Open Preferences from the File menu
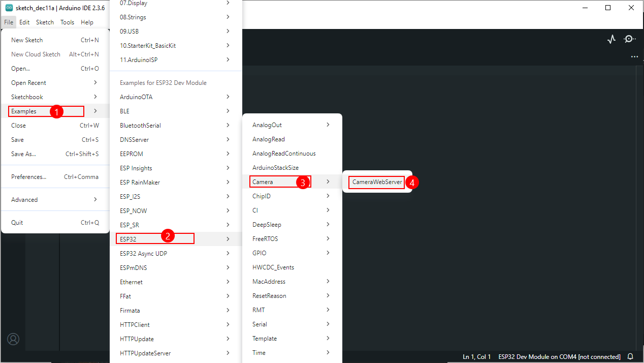The width and height of the screenshot is (644, 363). point(55,177)
